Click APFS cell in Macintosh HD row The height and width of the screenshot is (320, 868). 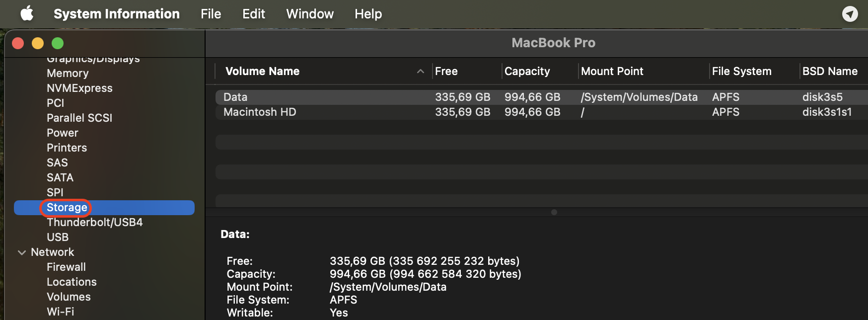(x=725, y=112)
